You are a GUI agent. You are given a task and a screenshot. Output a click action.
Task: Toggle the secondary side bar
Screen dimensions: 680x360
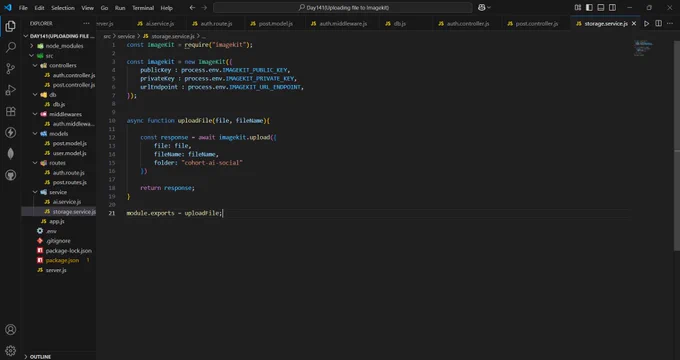[612, 7]
